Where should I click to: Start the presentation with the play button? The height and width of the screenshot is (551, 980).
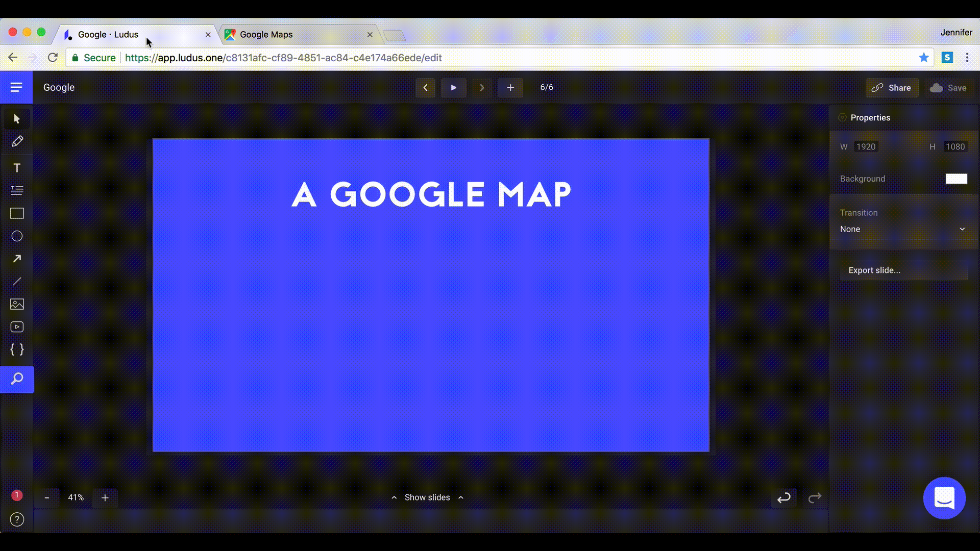click(x=453, y=87)
